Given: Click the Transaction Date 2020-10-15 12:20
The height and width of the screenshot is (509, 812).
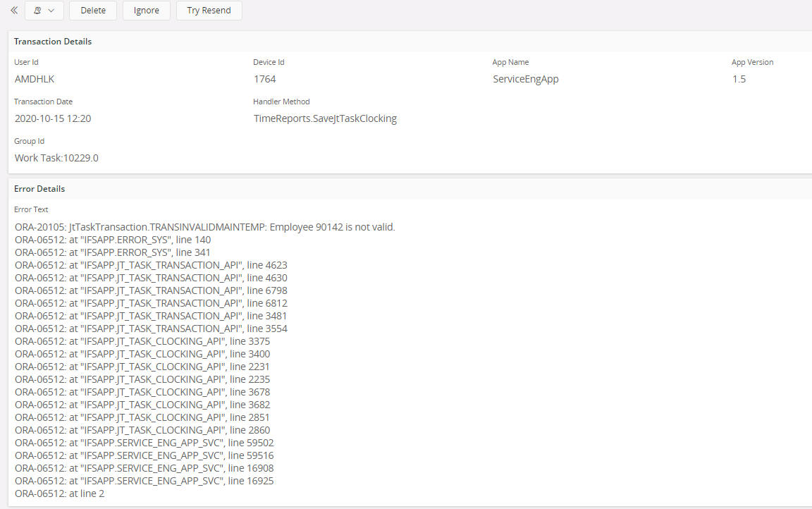Looking at the screenshot, I should (x=53, y=118).
